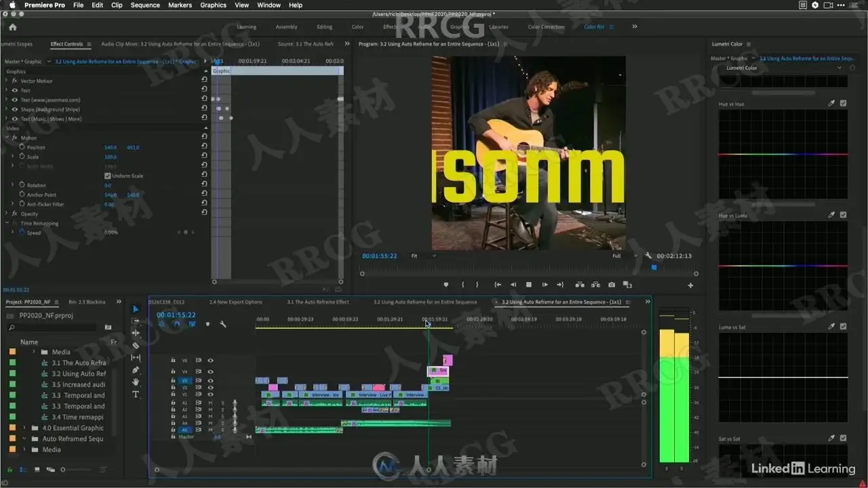
Task: Open timeline wrench settings
Action: pos(222,324)
